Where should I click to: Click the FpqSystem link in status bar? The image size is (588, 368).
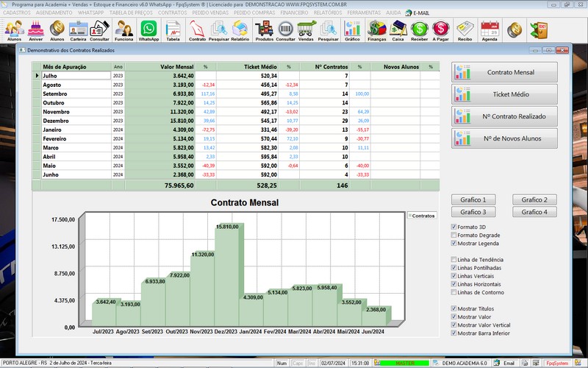[557, 364]
